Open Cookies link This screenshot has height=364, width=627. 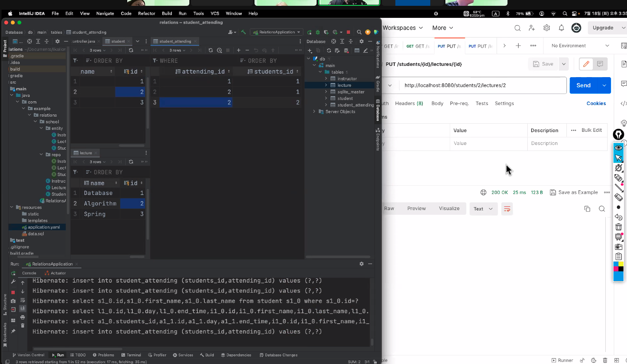pos(596,104)
